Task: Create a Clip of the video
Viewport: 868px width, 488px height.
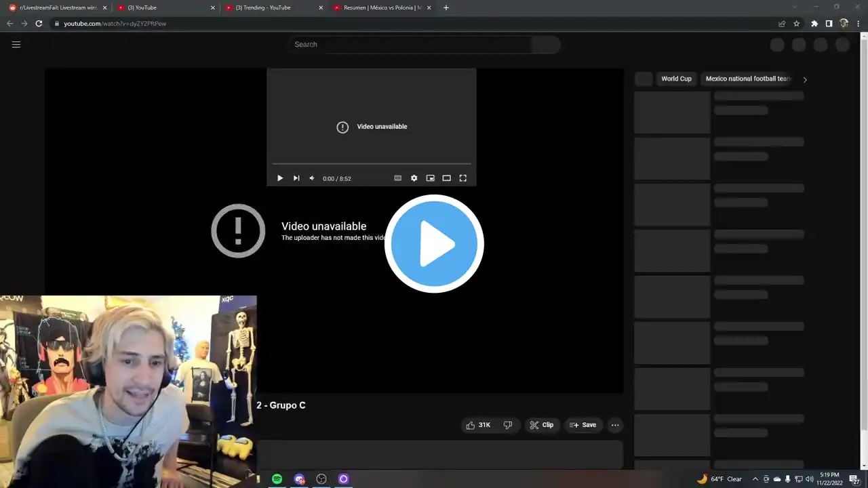Action: 542,425
